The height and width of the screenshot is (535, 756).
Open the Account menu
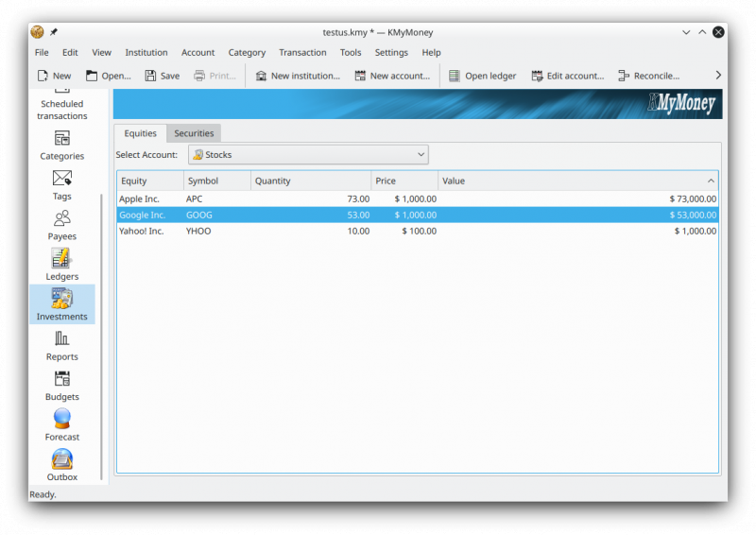tap(198, 53)
